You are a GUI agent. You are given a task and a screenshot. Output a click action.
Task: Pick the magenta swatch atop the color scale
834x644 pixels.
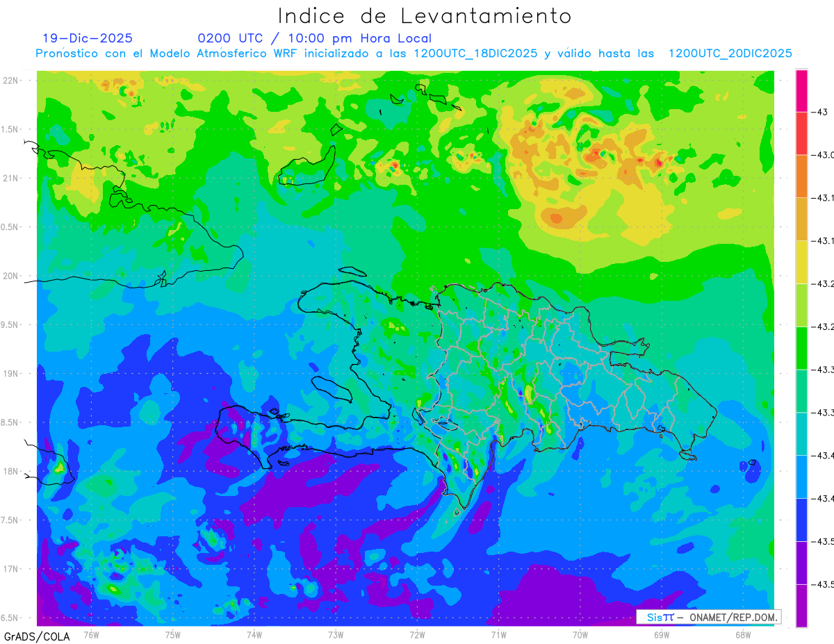click(x=801, y=90)
